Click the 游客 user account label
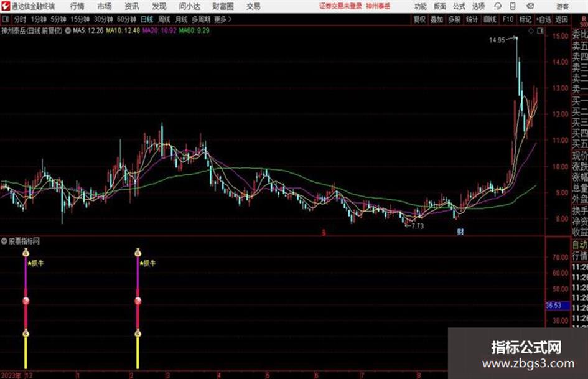Image resolution: width=588 pixels, height=379 pixels. (x=562, y=6)
